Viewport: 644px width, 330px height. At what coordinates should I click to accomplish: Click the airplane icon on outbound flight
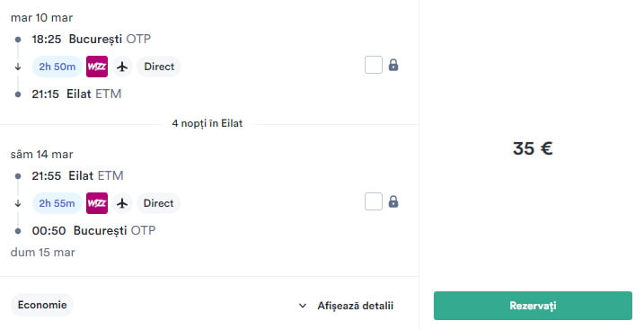(122, 67)
